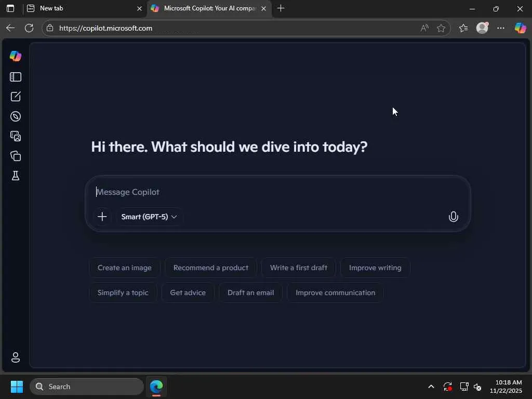Select the Improve communication suggestion
Viewport: 532px width, 399px height.
(335, 292)
